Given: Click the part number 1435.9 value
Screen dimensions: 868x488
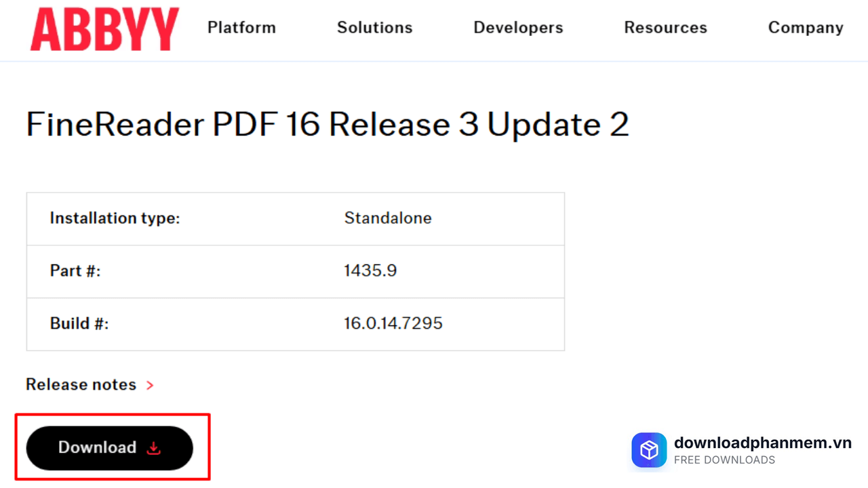Looking at the screenshot, I should pos(370,270).
